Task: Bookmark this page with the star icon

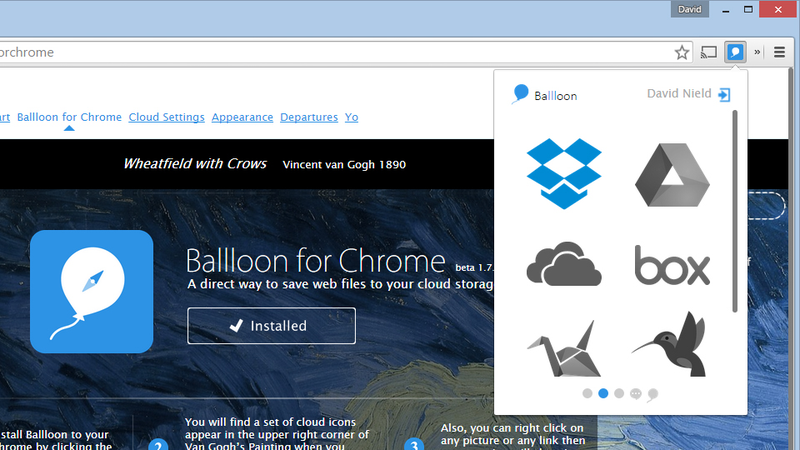Action: click(x=682, y=52)
